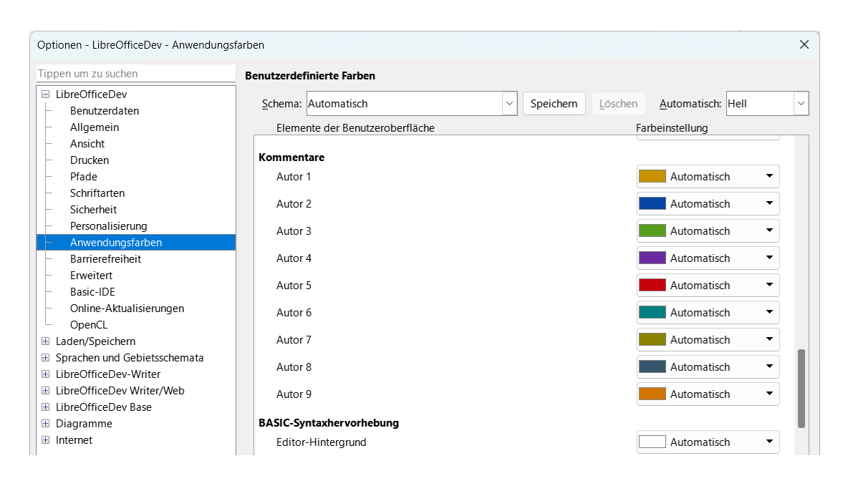Click the Autor 5 red color swatch
The height and width of the screenshot is (486, 868).
pos(652,286)
